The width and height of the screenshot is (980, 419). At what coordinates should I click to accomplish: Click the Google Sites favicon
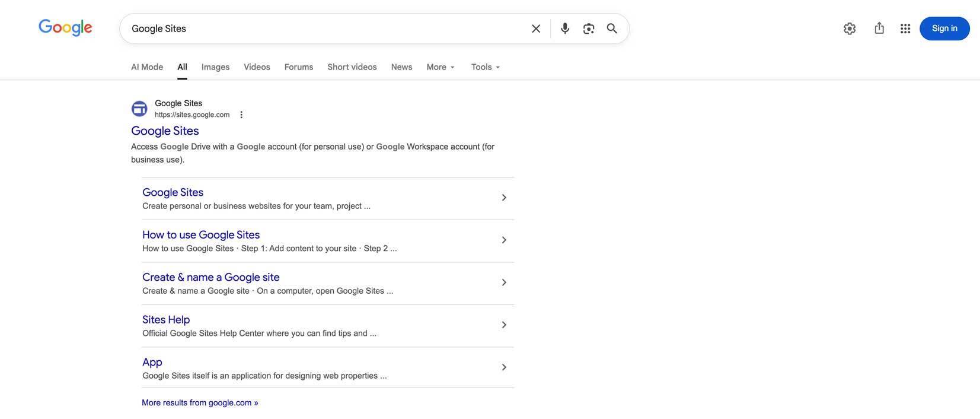tap(139, 109)
